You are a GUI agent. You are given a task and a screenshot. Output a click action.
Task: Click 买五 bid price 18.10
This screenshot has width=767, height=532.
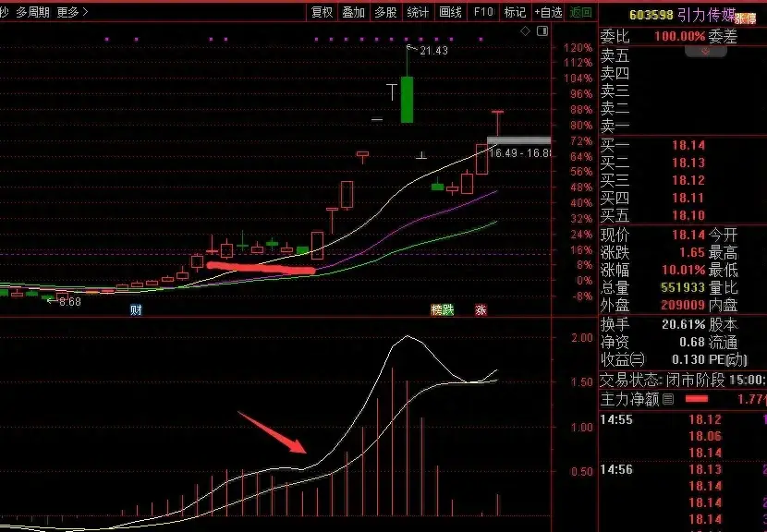click(x=688, y=215)
